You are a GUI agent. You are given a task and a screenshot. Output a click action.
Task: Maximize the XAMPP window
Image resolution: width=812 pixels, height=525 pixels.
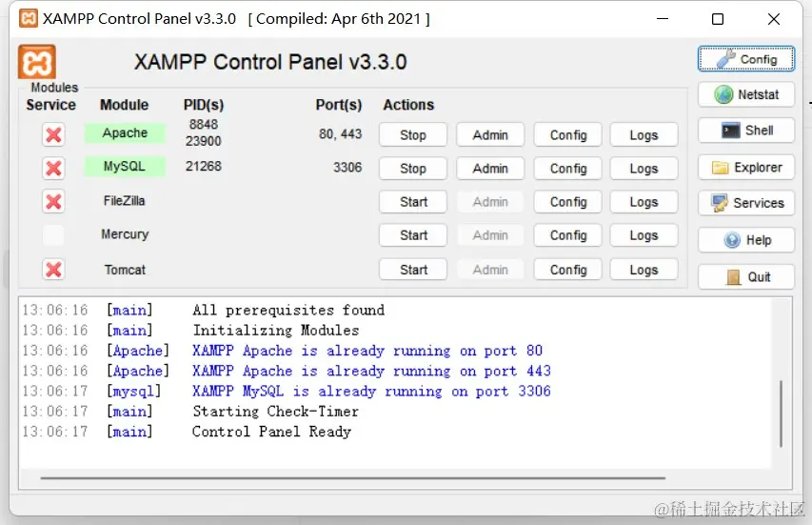[x=718, y=19]
